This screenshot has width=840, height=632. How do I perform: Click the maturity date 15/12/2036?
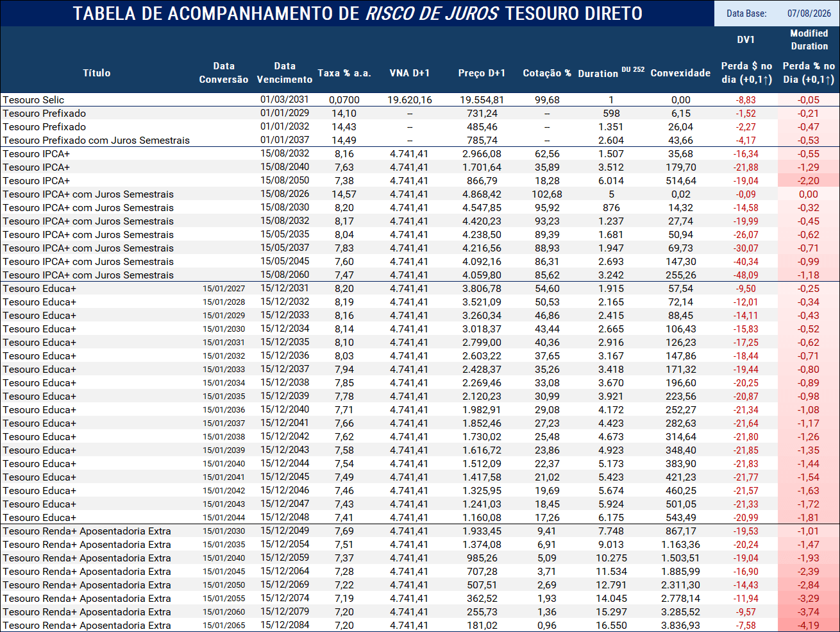(285, 355)
